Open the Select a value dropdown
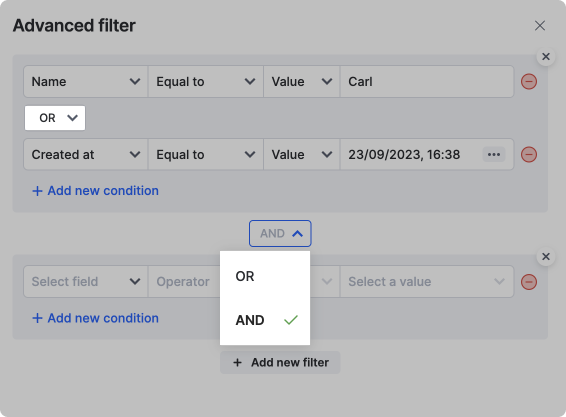Viewport: 566px width, 417px height. point(427,282)
